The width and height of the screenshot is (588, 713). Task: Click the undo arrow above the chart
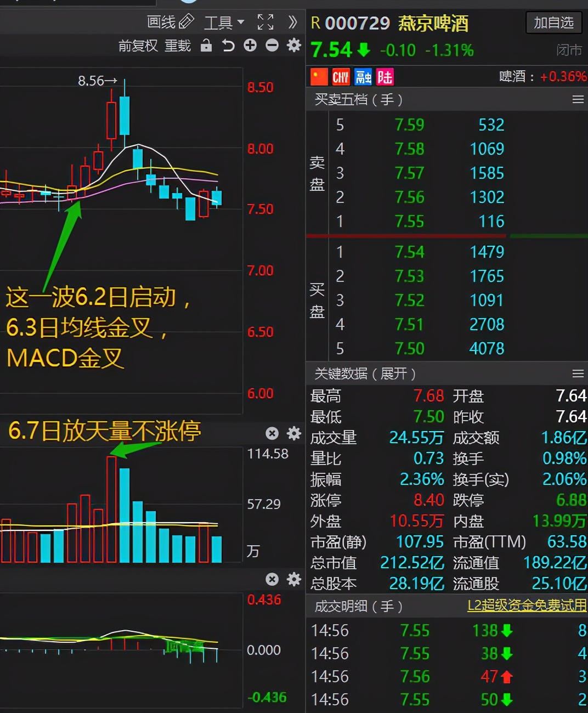[228, 46]
